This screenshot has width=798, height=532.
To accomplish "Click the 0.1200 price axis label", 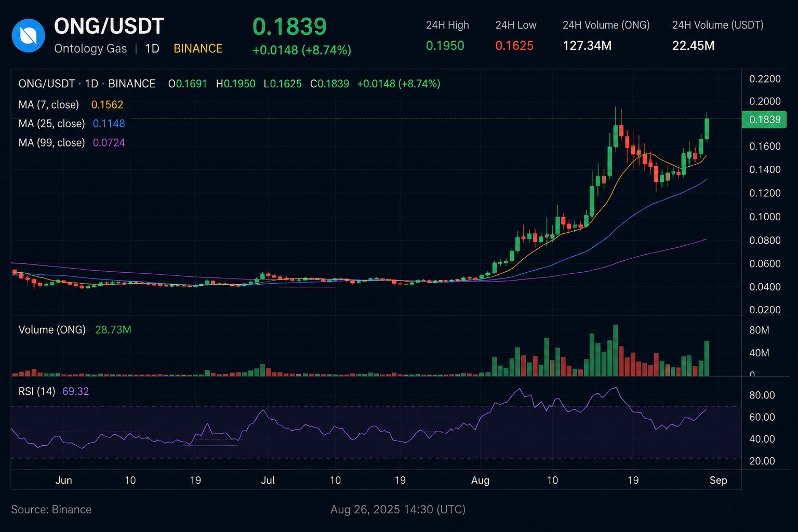I will pos(765,193).
